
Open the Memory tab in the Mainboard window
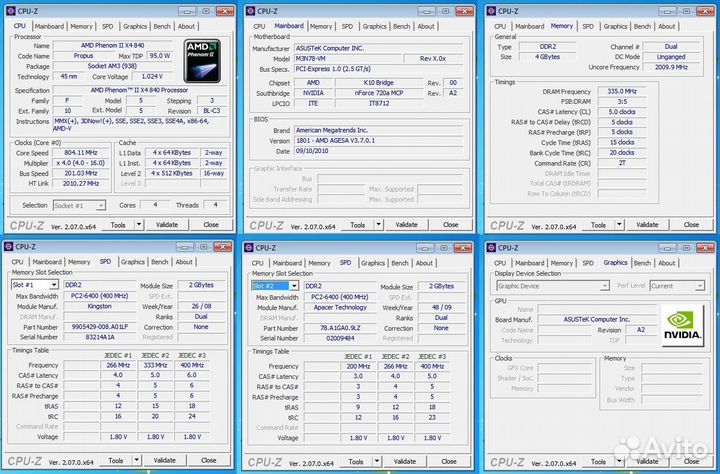(321, 27)
